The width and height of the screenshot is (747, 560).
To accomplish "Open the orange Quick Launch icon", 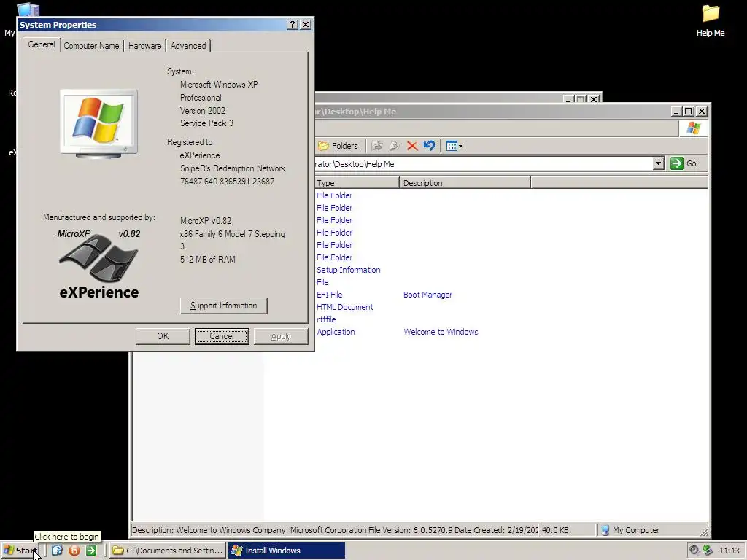I will pyautogui.click(x=74, y=551).
